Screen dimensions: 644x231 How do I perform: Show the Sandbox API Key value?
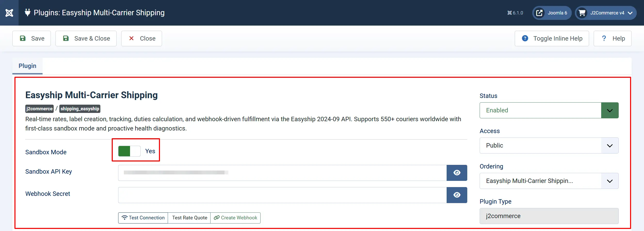pyautogui.click(x=457, y=173)
